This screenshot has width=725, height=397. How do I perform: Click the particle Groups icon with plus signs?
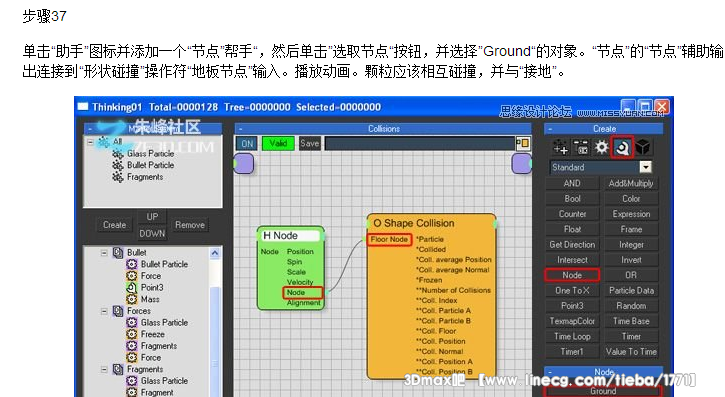click(x=561, y=147)
